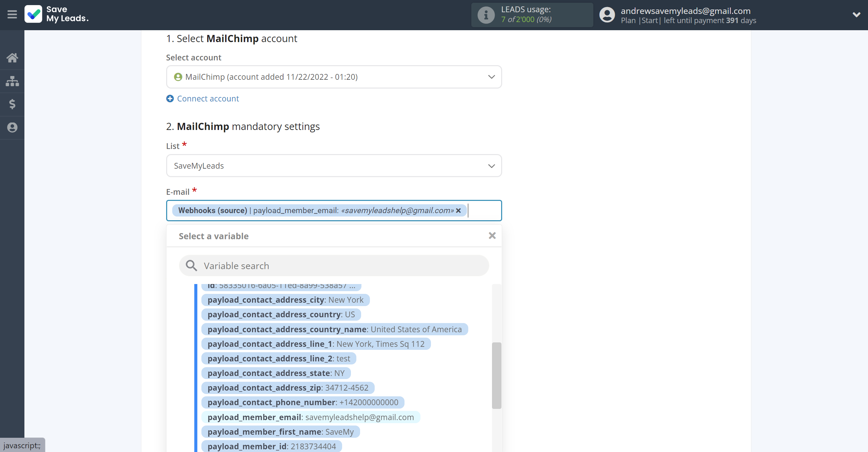Open the List dropdown showing SaveMyLeads
868x452 pixels.
click(334, 166)
